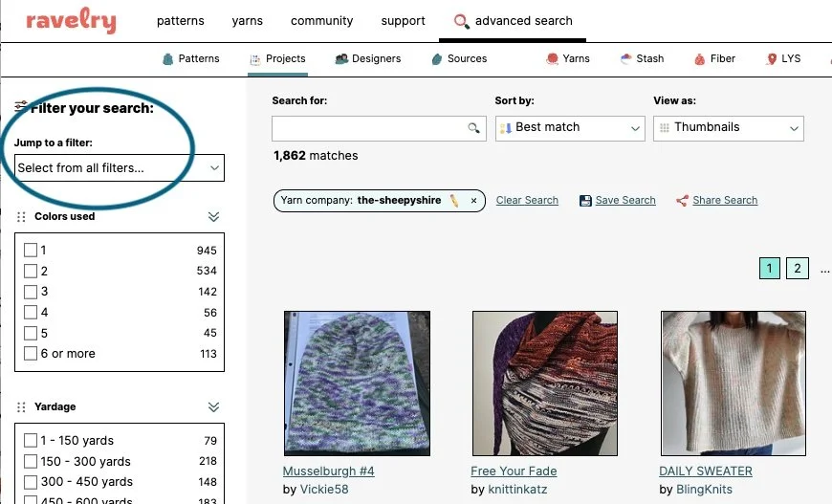Click the Projects tab icon

click(x=255, y=59)
